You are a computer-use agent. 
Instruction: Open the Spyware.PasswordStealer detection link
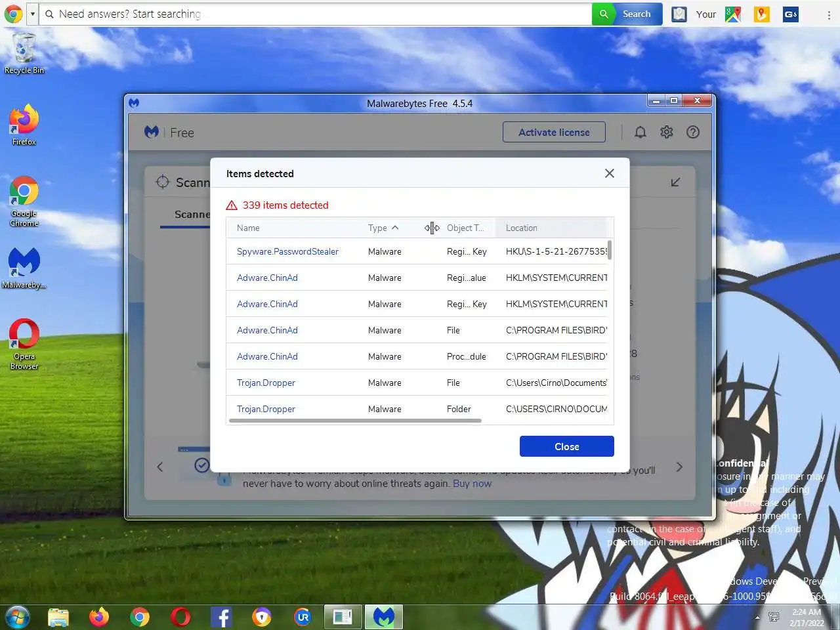(x=287, y=251)
